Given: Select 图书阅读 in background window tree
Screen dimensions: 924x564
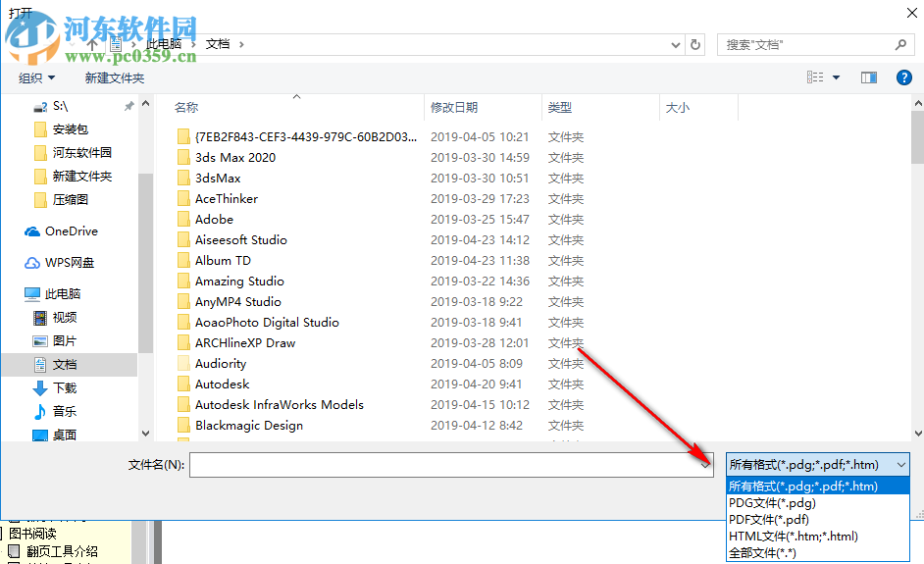Looking at the screenshot, I should [x=33, y=534].
